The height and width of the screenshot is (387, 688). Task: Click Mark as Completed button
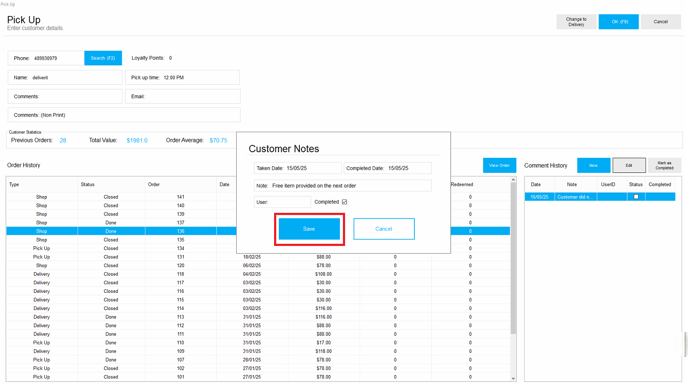tap(664, 165)
